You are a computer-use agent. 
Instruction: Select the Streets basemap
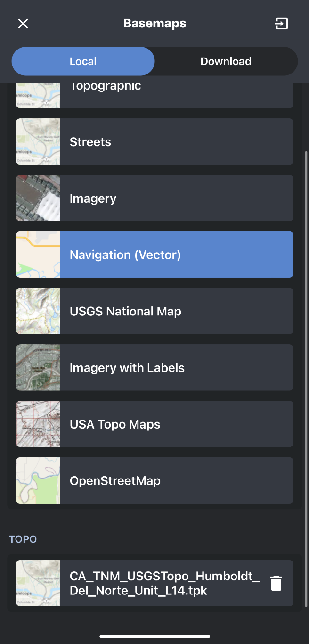click(x=176, y=142)
